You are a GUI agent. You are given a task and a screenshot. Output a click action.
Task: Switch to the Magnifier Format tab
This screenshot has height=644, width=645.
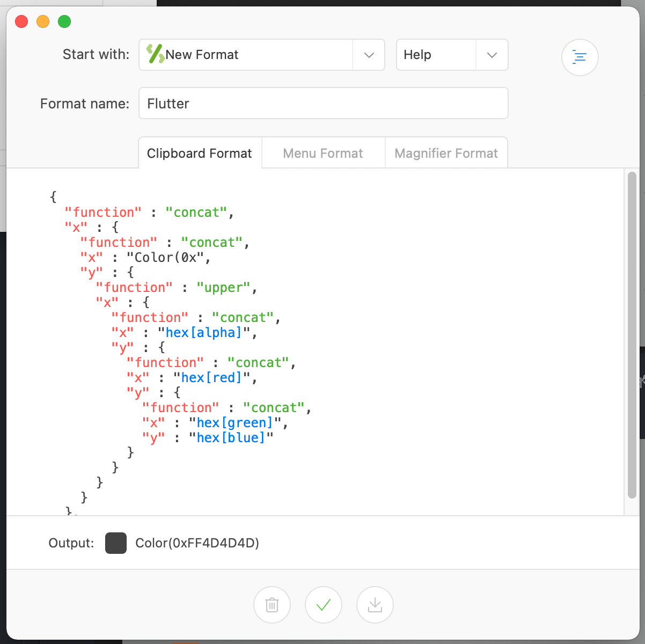point(446,153)
